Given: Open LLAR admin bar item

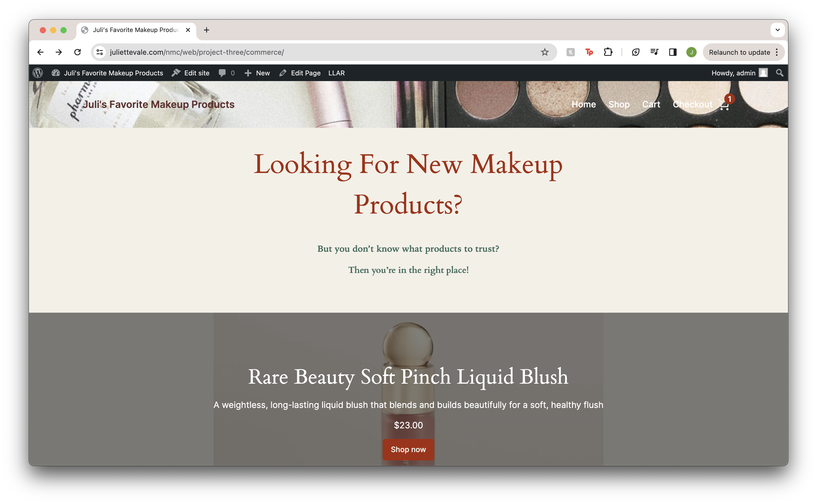Looking at the screenshot, I should click(x=336, y=73).
